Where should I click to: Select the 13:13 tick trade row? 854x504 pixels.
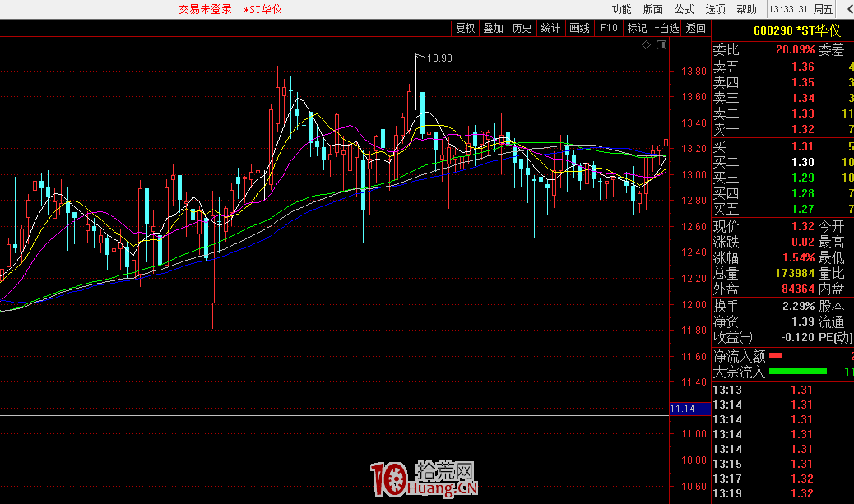[x=782, y=390]
